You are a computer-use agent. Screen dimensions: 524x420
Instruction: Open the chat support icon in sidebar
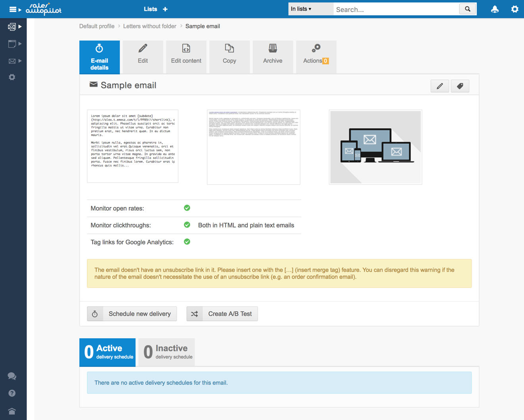pyautogui.click(x=12, y=376)
